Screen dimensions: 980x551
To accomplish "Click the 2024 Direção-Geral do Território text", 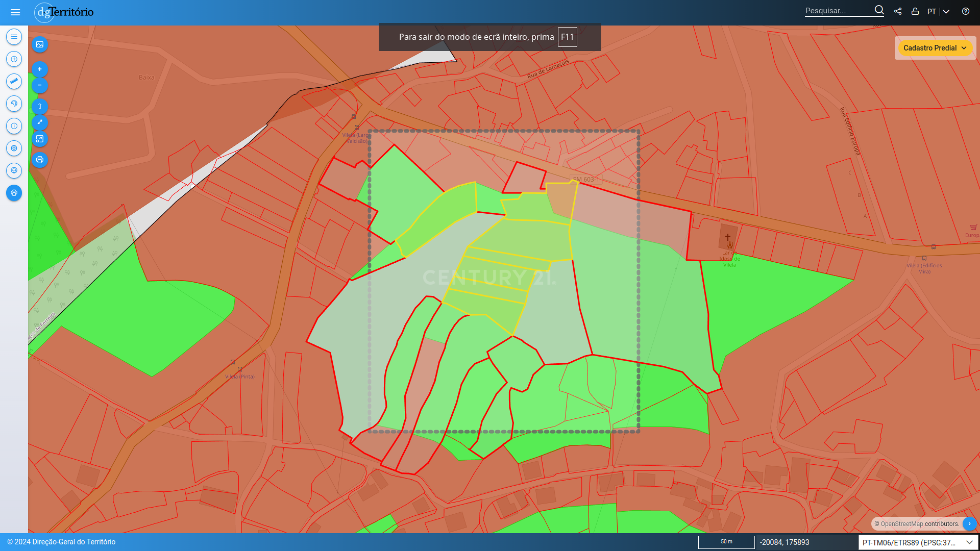I will point(61,542).
